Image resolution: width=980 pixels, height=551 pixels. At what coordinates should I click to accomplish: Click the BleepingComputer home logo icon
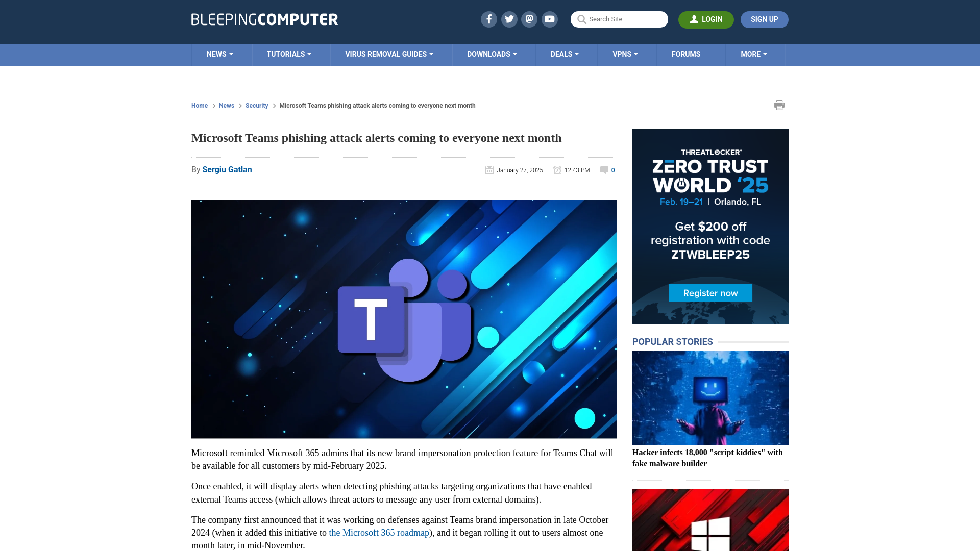coord(264,19)
